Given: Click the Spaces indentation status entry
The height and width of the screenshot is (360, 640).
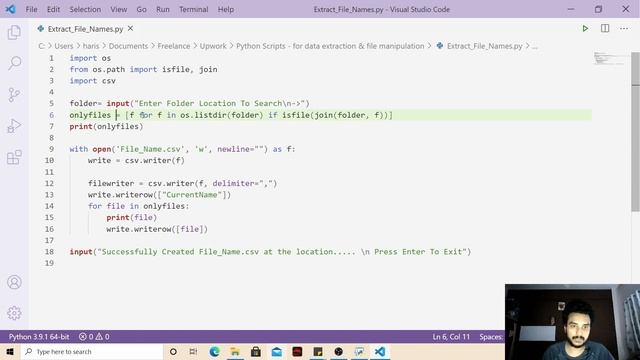Looking at the screenshot, I should 491,337.
